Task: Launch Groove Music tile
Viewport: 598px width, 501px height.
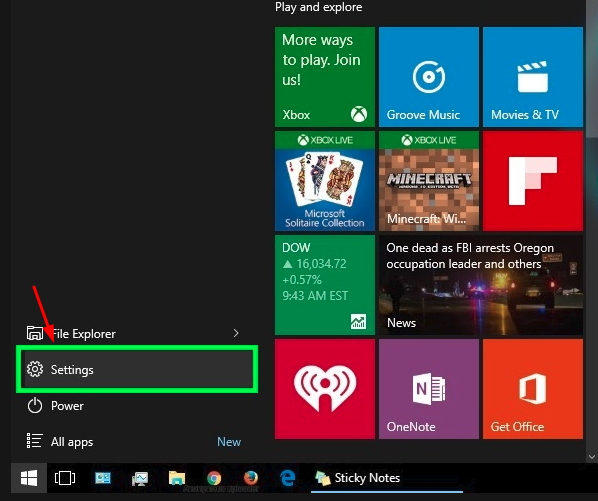Action: [x=429, y=77]
